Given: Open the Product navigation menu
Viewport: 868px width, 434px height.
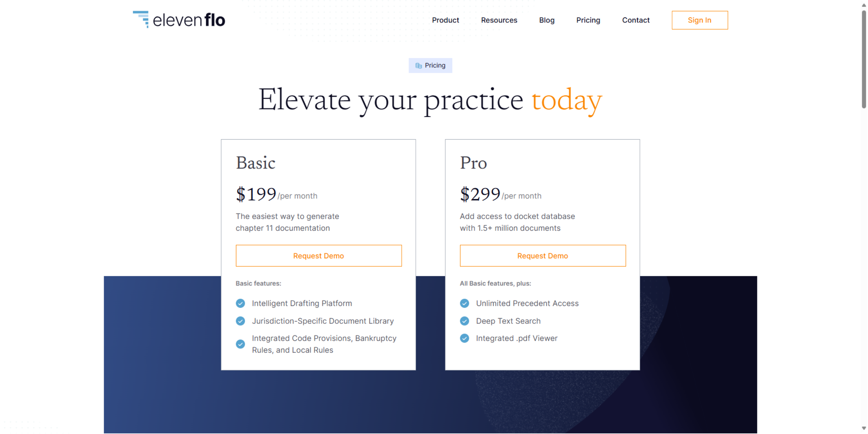Looking at the screenshot, I should tap(446, 19).
